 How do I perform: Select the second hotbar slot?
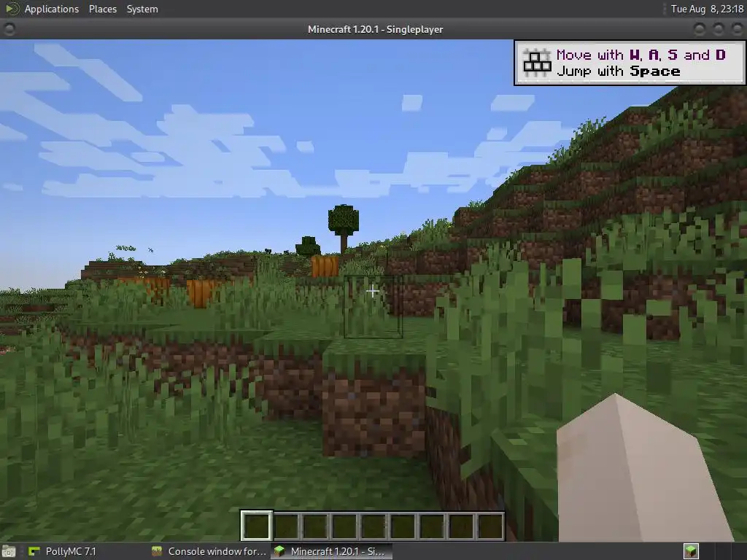point(286,526)
